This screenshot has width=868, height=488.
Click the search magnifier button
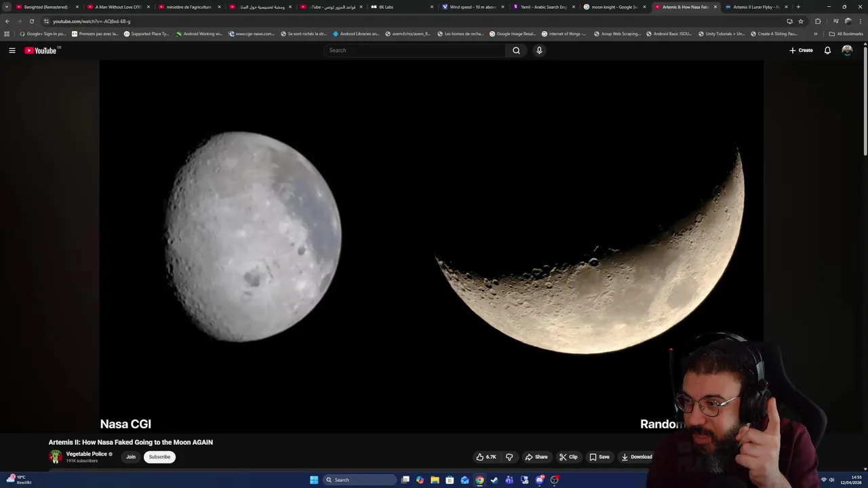pos(516,50)
